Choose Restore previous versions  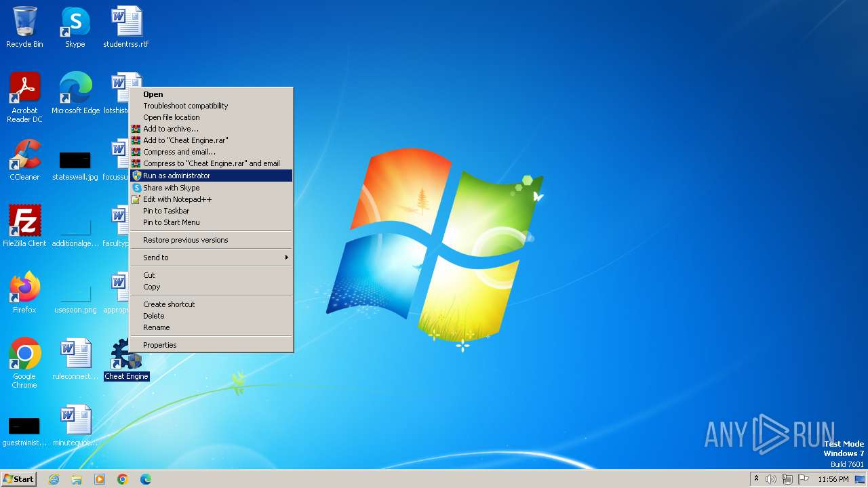click(211, 240)
